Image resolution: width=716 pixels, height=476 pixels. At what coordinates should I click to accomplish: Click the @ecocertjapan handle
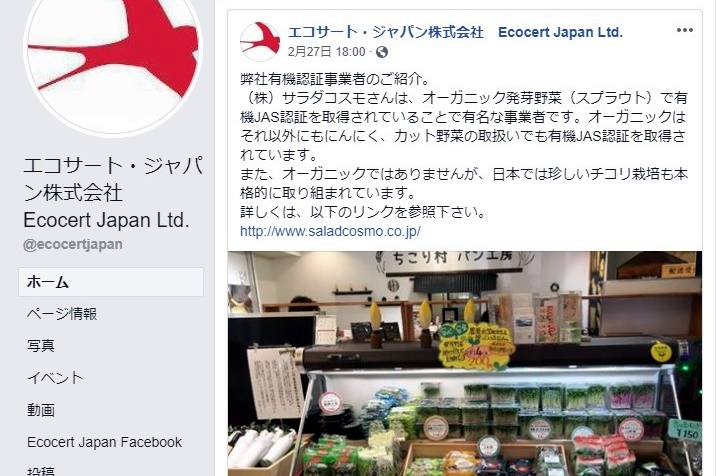pyautogui.click(x=73, y=244)
